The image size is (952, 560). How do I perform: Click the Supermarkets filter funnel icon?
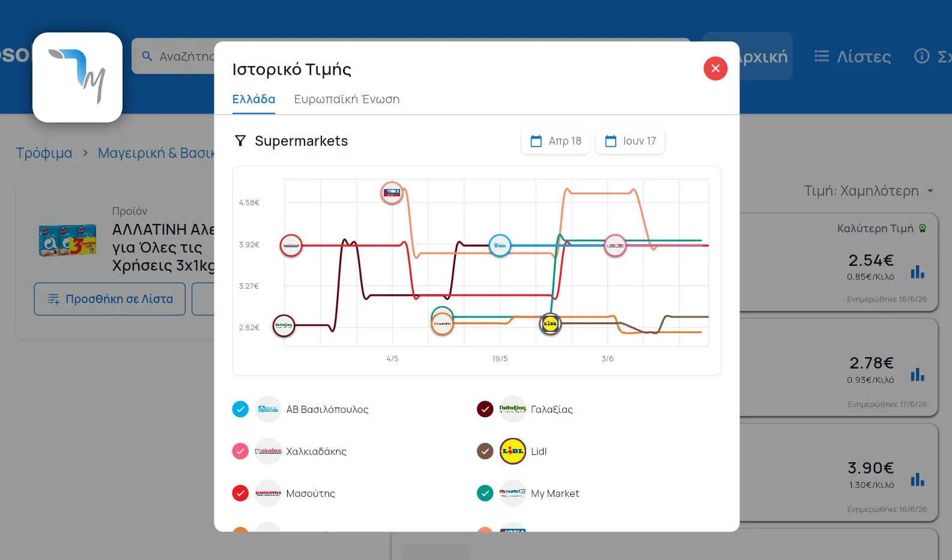coord(240,141)
